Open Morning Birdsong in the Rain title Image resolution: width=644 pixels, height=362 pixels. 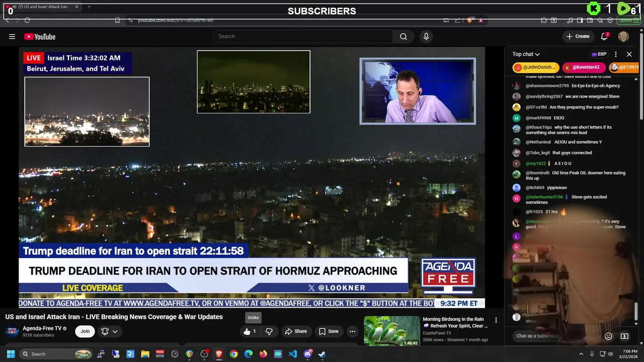click(455, 322)
